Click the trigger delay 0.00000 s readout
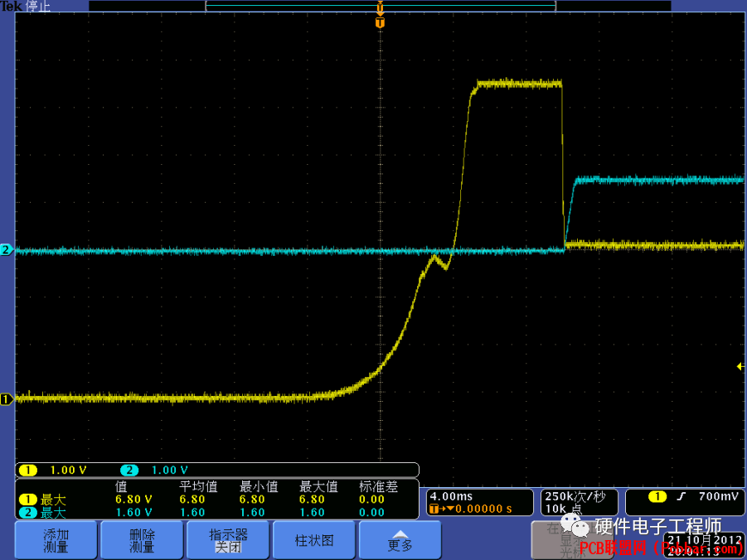747x560 pixels. tap(483, 509)
